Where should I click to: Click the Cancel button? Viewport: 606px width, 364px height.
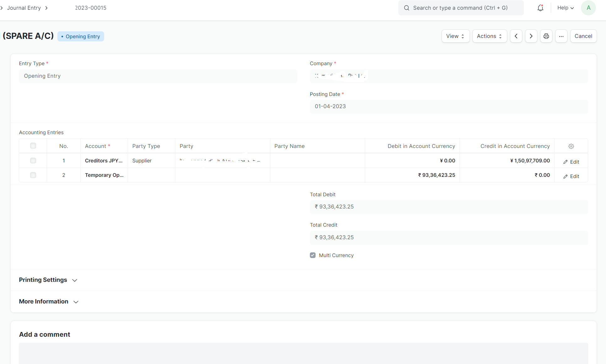click(x=583, y=36)
